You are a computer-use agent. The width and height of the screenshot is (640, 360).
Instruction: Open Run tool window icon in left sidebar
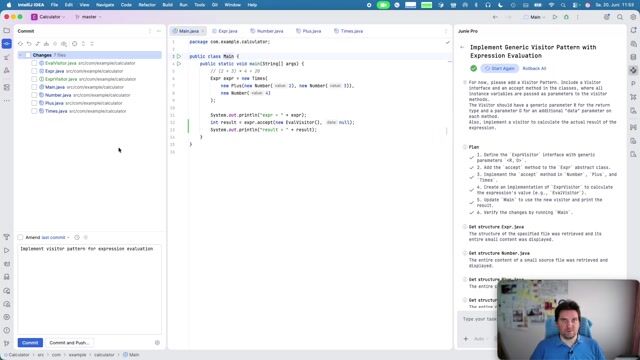7,251
